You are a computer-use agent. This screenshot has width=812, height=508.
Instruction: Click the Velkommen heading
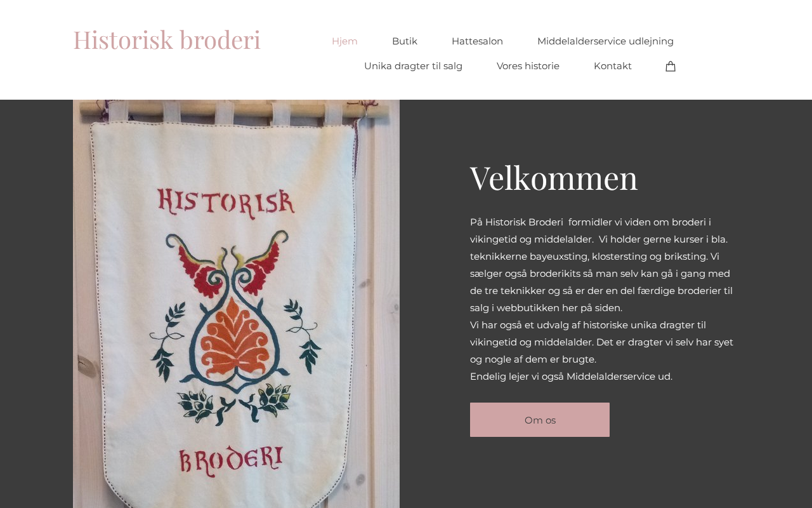tap(554, 178)
